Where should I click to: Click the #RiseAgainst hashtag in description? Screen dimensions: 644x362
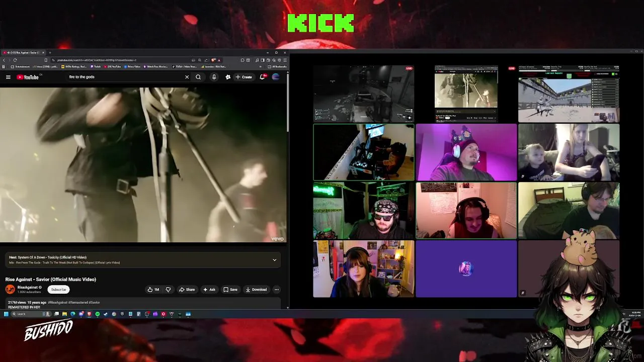(58, 303)
